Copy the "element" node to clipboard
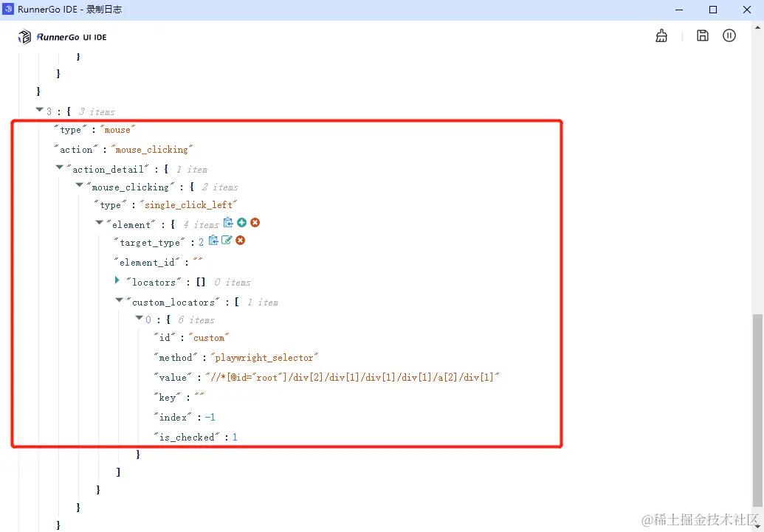This screenshot has height=532, width=764. tap(228, 223)
